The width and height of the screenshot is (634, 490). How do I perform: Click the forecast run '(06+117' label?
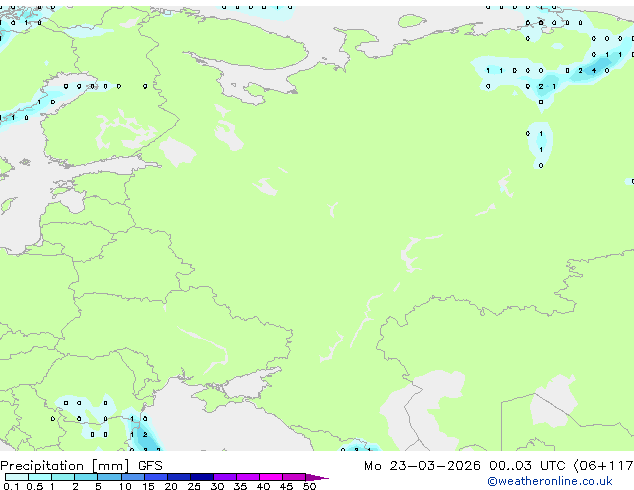click(x=603, y=466)
